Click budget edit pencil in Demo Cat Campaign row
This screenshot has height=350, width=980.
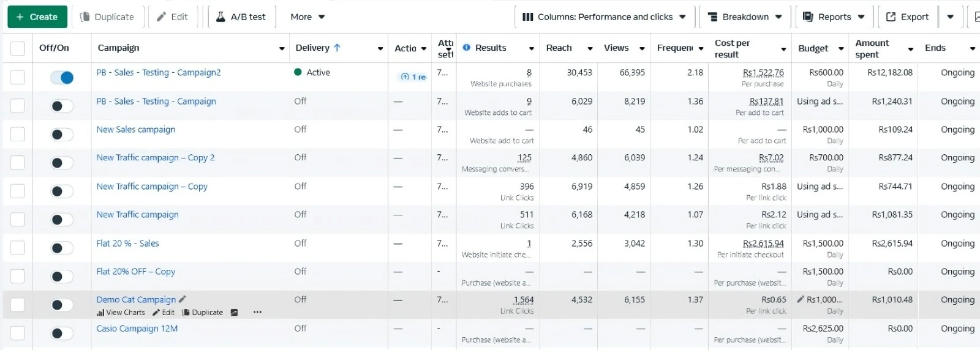[x=801, y=299]
